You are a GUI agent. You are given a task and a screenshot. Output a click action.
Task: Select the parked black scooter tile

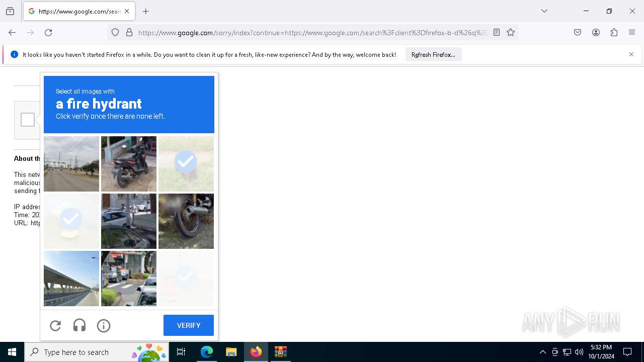129,164
